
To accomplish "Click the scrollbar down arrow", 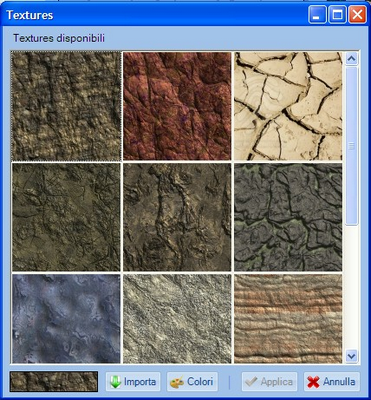I will pos(352,356).
